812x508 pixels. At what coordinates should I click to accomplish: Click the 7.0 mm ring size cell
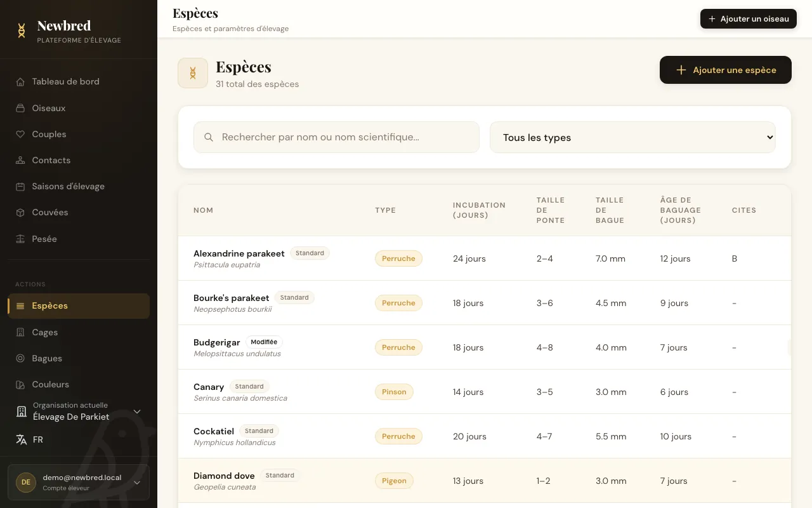coord(610,258)
